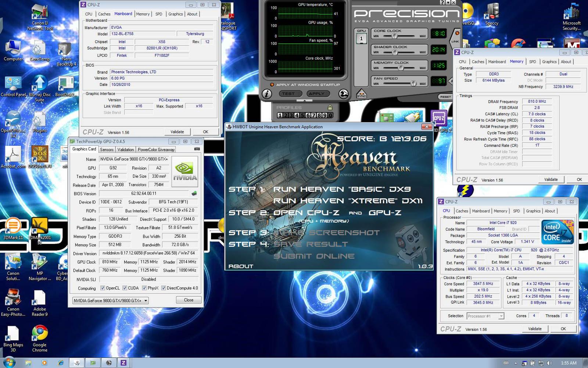
Task: Click the Sync icon in Precision
Action: [361, 94]
